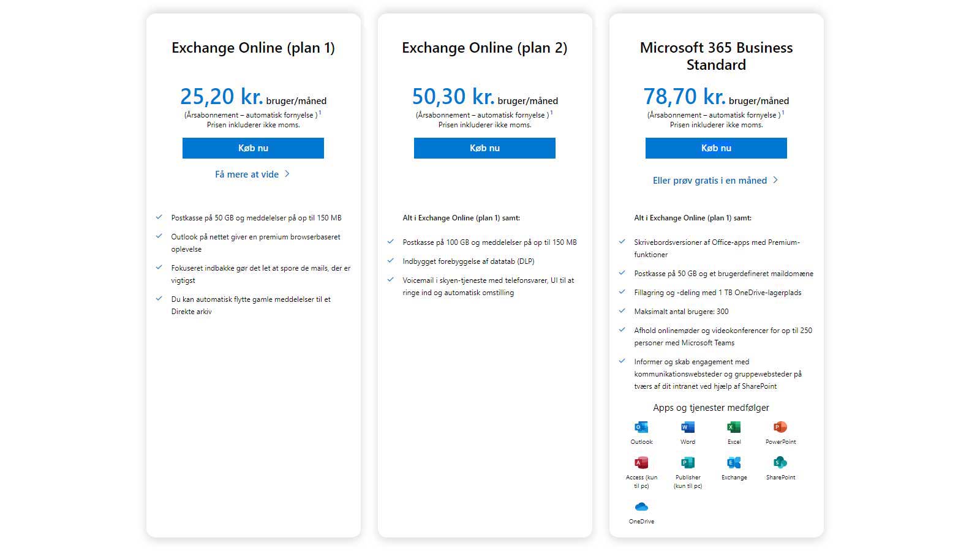Select the Publisher app icon

(x=688, y=462)
